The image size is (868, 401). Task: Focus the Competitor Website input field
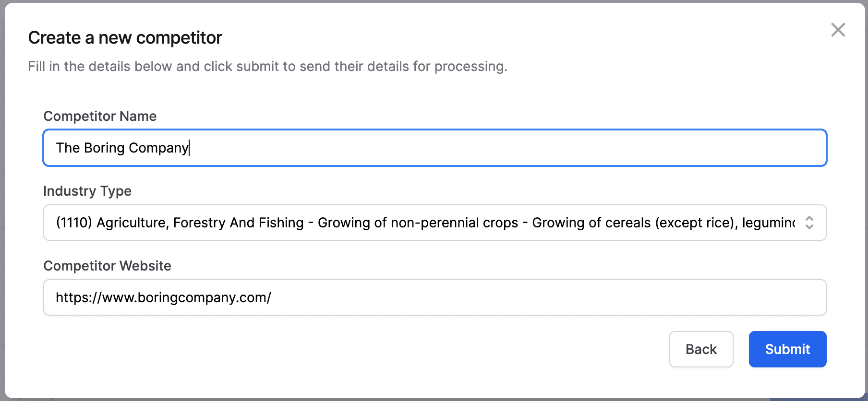(x=480, y=297)
